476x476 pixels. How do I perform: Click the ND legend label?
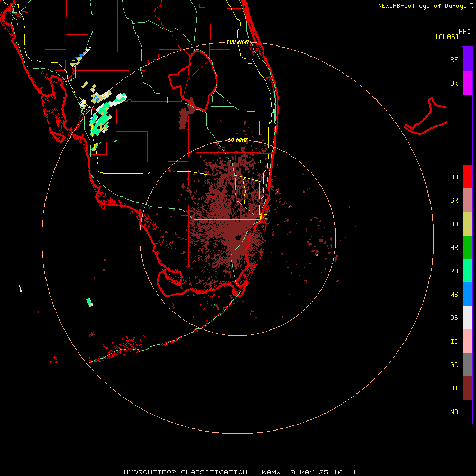454,411
